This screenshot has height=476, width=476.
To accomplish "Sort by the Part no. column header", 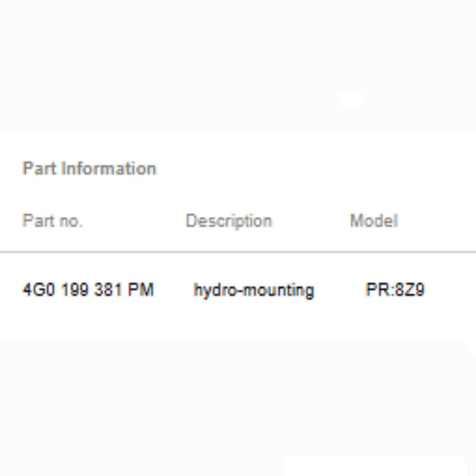I will coord(53,220).
